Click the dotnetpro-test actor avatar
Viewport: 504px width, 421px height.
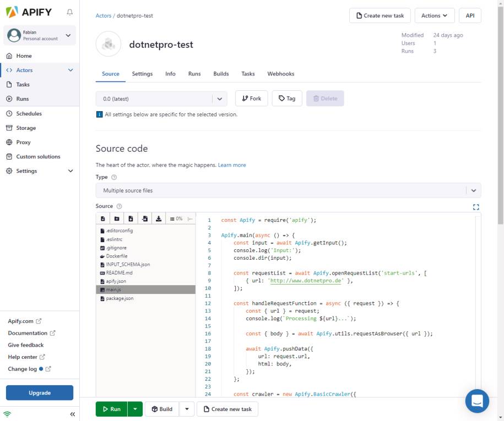(x=109, y=44)
